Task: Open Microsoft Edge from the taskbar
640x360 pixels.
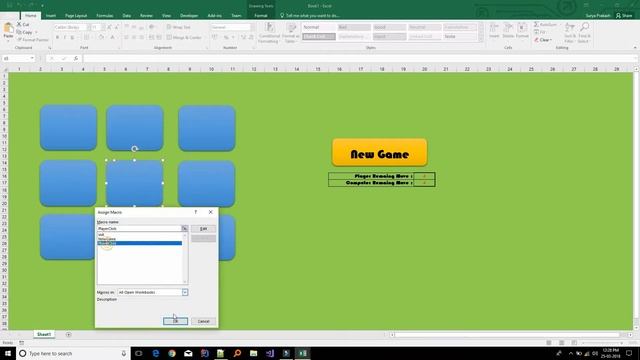Action: (156, 353)
